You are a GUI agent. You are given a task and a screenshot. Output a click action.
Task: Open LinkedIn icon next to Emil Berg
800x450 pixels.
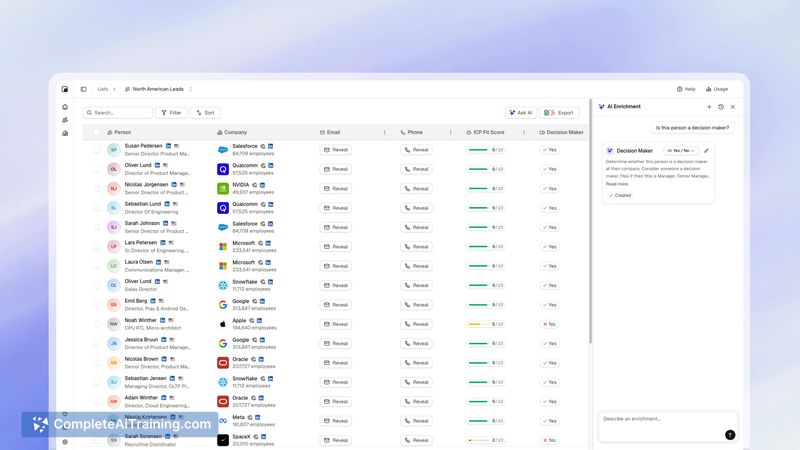point(153,301)
